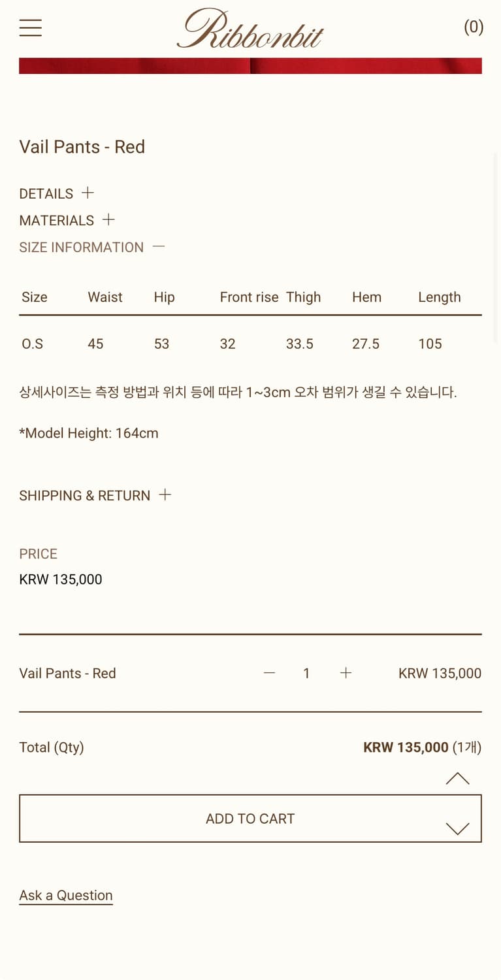The height and width of the screenshot is (980, 501).
Task: Select the O.S size cell
Action: tap(33, 344)
